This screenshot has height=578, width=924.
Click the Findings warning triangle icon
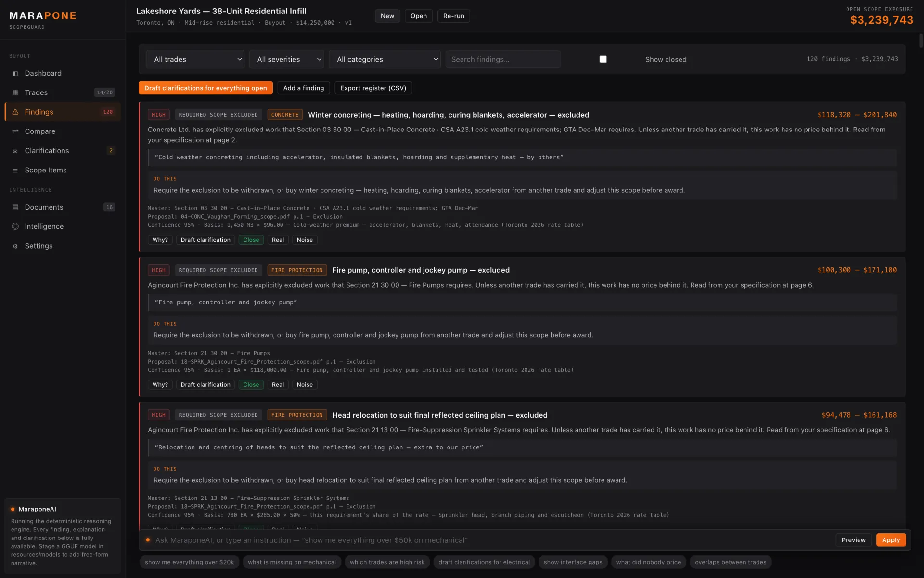point(15,112)
